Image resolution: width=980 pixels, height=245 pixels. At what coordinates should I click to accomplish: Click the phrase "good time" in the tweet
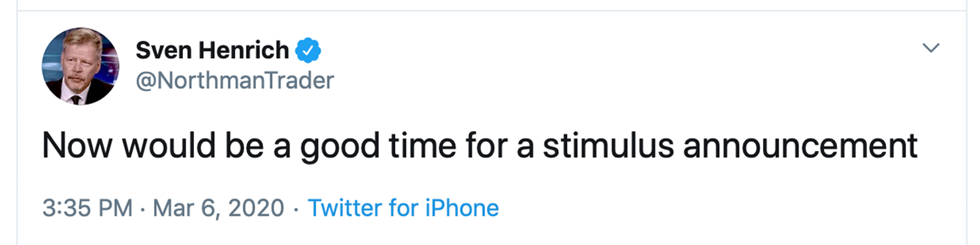click(x=368, y=146)
